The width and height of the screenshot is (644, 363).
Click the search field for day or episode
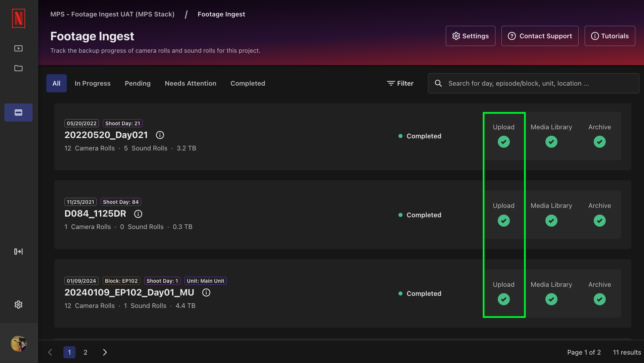tap(533, 83)
